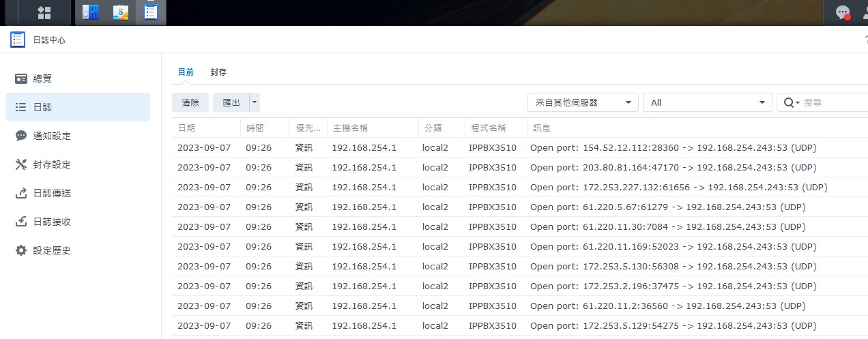
Task: Open 封存設定 archive settings
Action: click(x=52, y=164)
